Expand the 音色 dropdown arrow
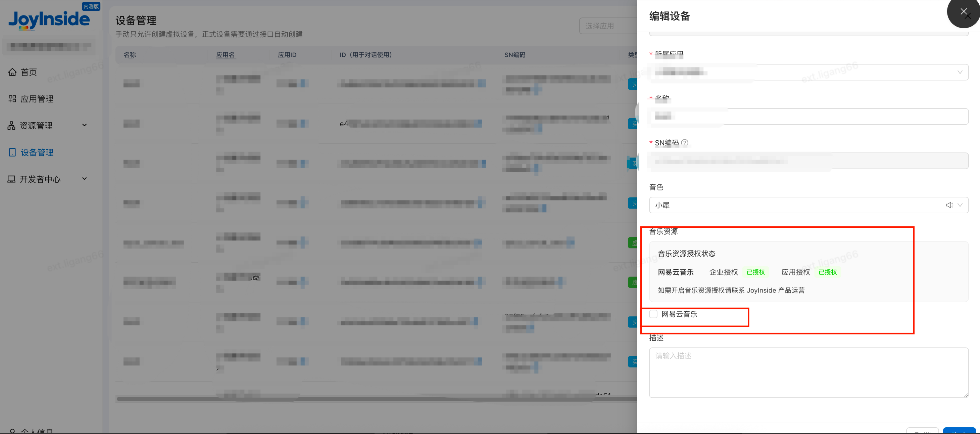Screen dimensions: 980x434 coord(960,205)
